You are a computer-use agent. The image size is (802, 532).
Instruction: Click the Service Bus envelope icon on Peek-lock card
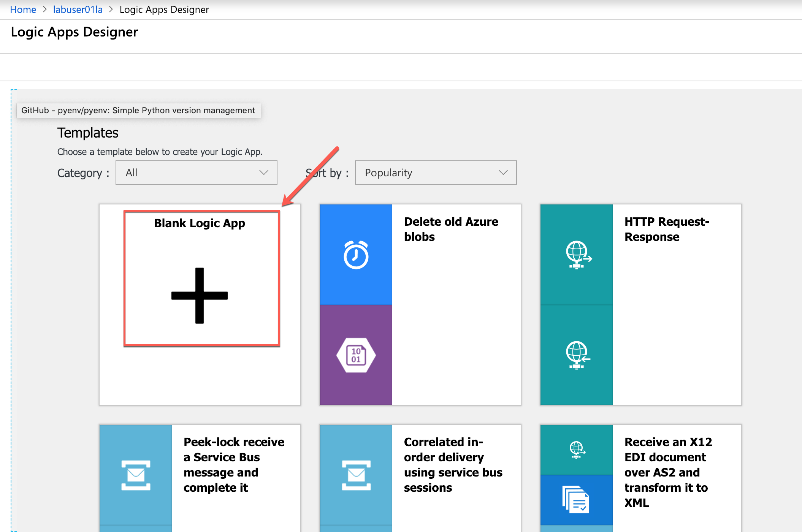pos(136,475)
